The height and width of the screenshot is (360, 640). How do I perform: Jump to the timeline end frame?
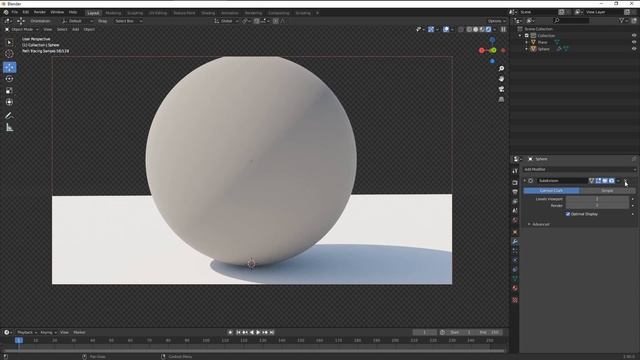272,332
